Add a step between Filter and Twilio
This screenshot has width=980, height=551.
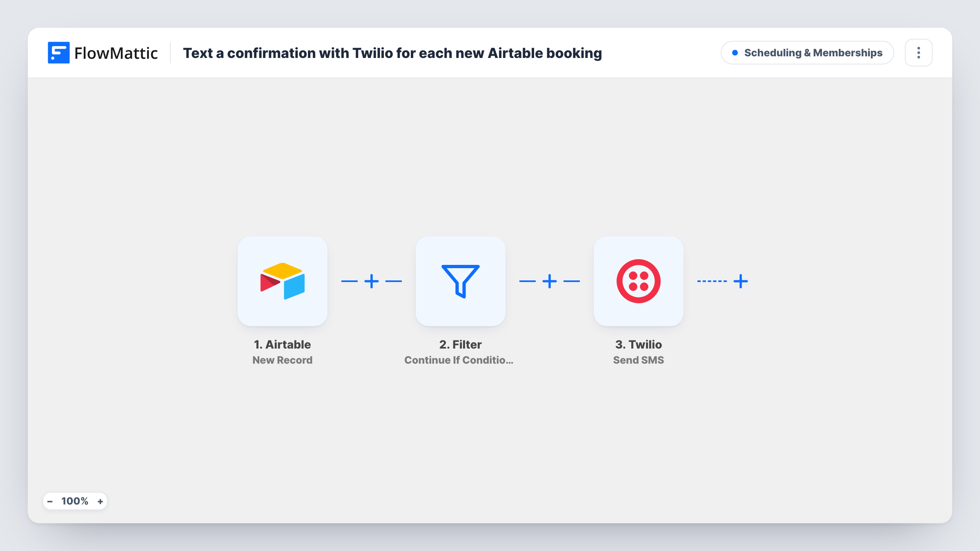(549, 281)
